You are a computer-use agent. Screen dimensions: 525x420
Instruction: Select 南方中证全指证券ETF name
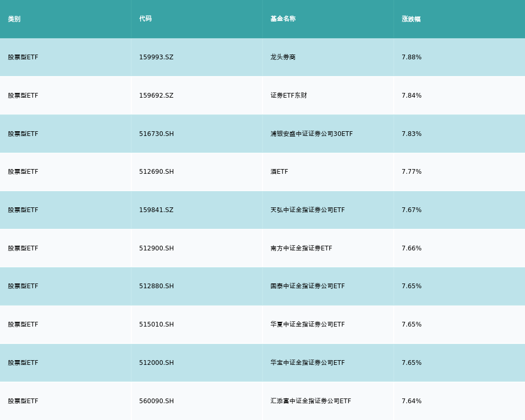pyautogui.click(x=301, y=248)
